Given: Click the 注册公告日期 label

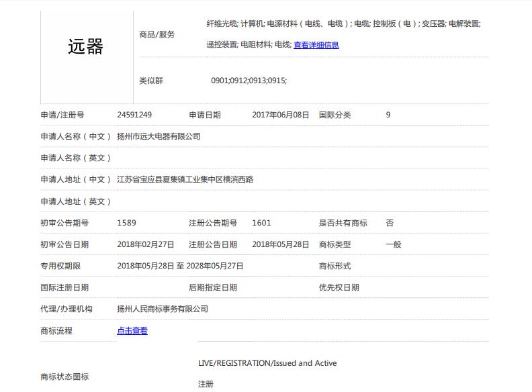Looking at the screenshot, I should [x=213, y=244].
